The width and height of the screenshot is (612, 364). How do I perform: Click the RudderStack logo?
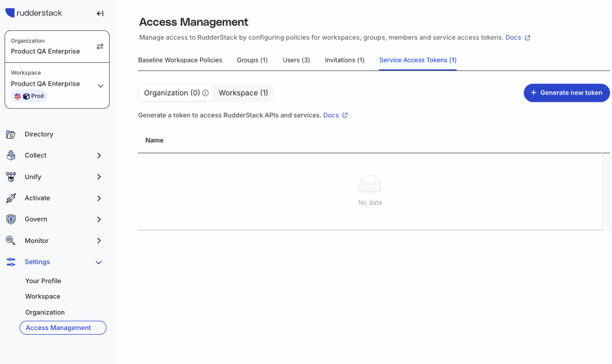pos(33,13)
